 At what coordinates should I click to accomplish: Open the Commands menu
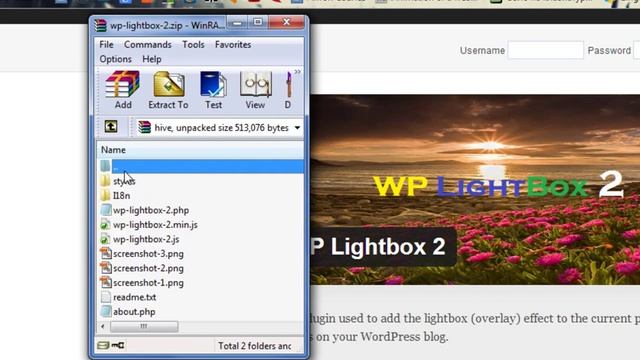(148, 44)
